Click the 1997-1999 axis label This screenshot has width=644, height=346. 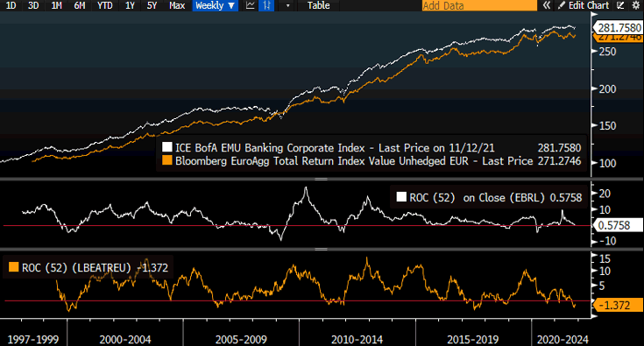pos(33,340)
